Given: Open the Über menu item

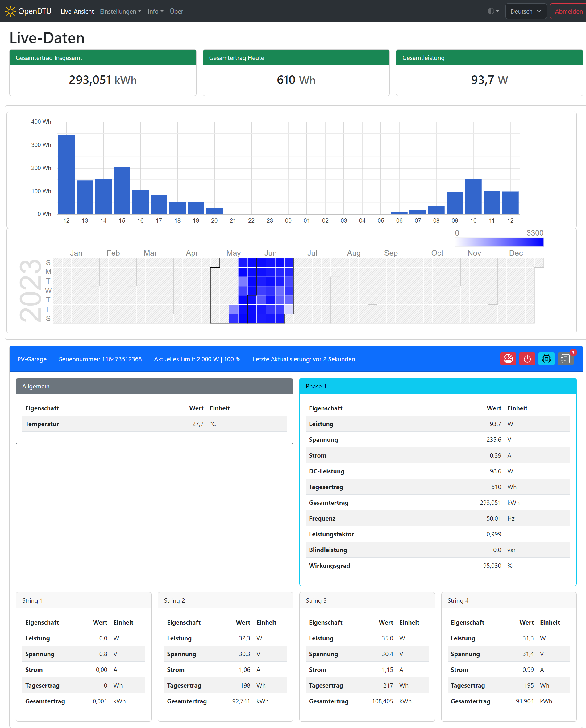Looking at the screenshot, I should [x=176, y=11].
